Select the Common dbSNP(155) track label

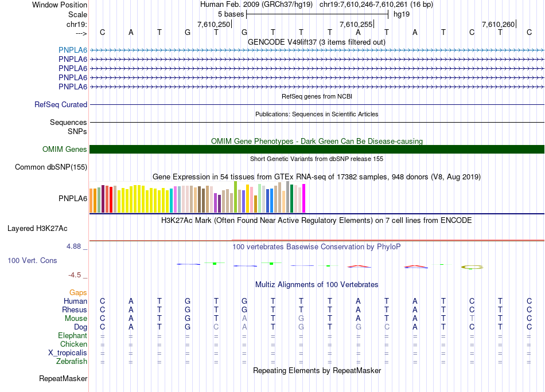[x=51, y=167]
